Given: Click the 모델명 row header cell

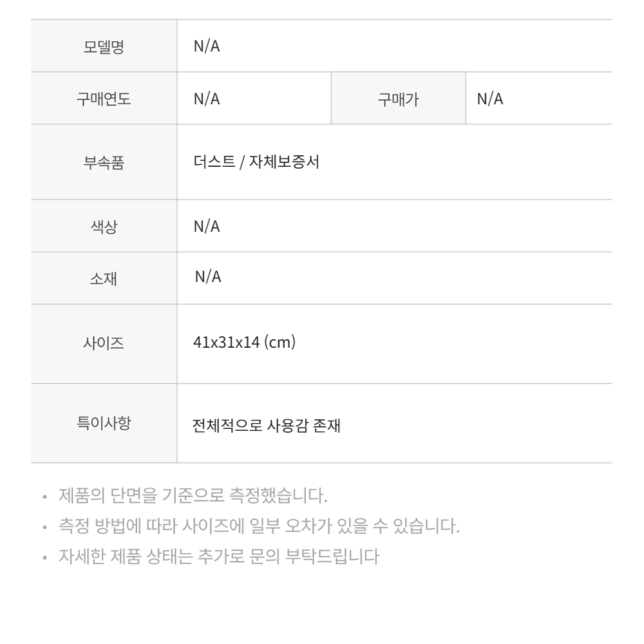Looking at the screenshot, I should coord(104,46).
